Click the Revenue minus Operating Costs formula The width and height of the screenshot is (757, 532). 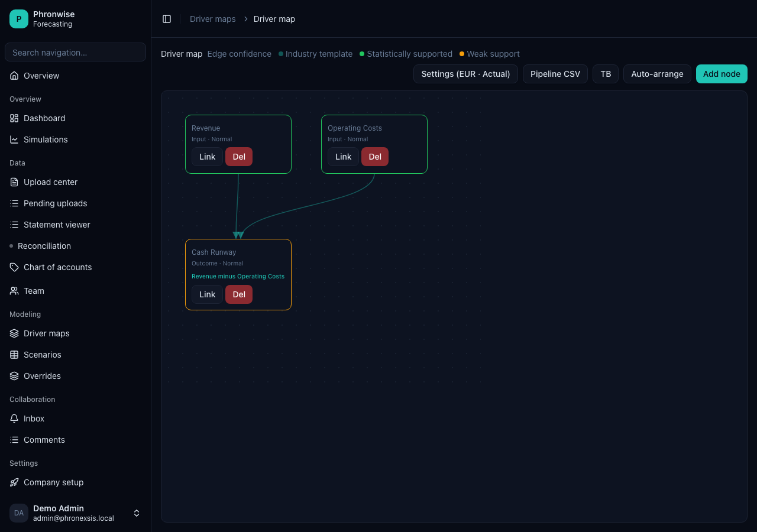pos(238,276)
